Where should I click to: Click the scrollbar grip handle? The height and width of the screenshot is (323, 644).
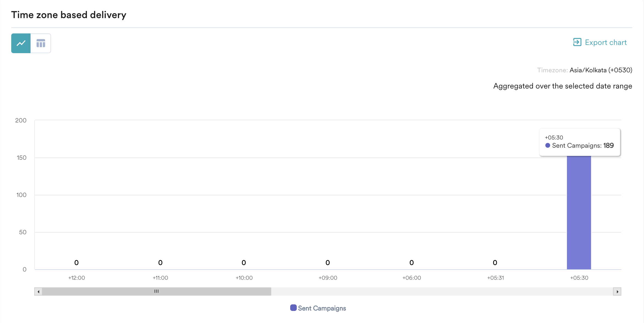(x=156, y=291)
